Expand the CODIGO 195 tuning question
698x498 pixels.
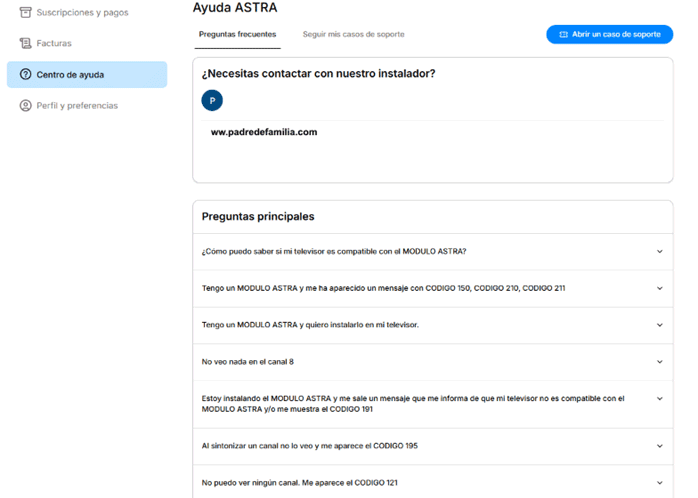pyautogui.click(x=659, y=446)
